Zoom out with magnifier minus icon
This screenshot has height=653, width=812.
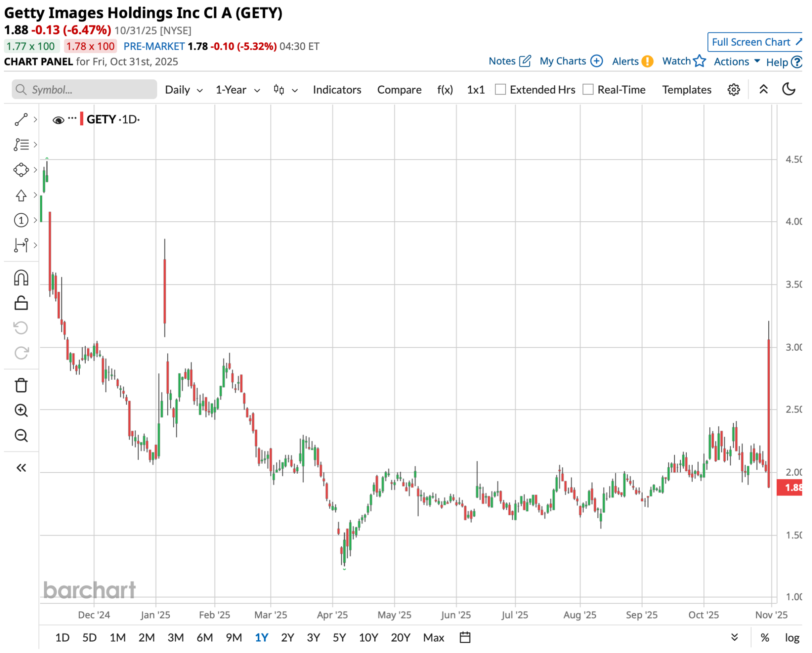[21, 436]
